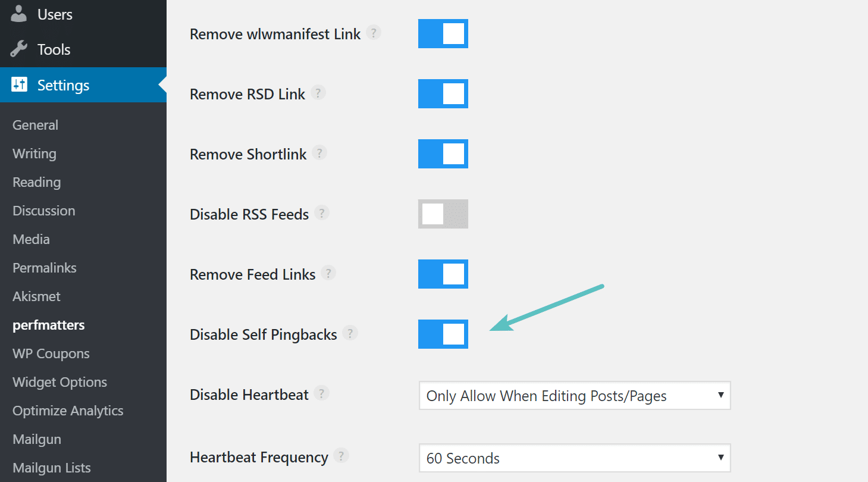Screen dimensions: 868x482
Task: Navigate to the Permalinks menu entry
Action: pos(44,268)
